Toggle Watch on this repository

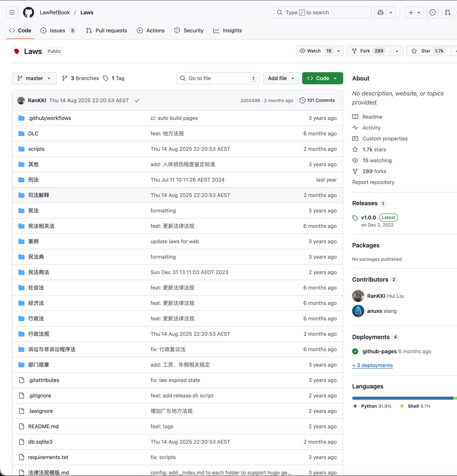[x=314, y=51]
